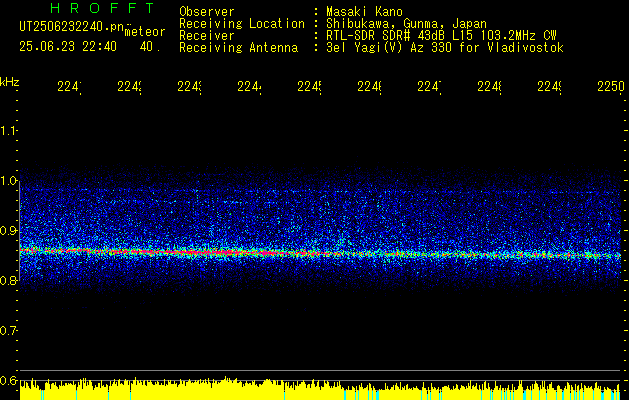The width and height of the screenshot is (629, 400).
Task: Click the Receiver label in the header
Action: [x=207, y=36]
